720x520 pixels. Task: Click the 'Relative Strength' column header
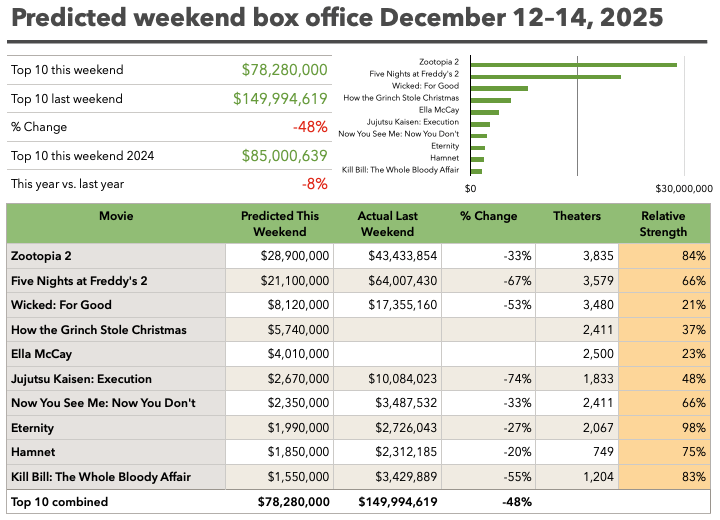pyautogui.click(x=664, y=223)
